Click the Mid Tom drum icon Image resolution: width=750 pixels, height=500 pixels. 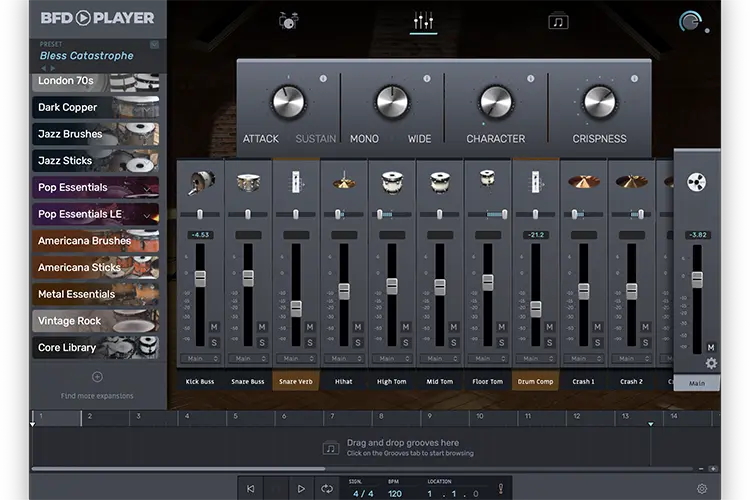(x=440, y=182)
